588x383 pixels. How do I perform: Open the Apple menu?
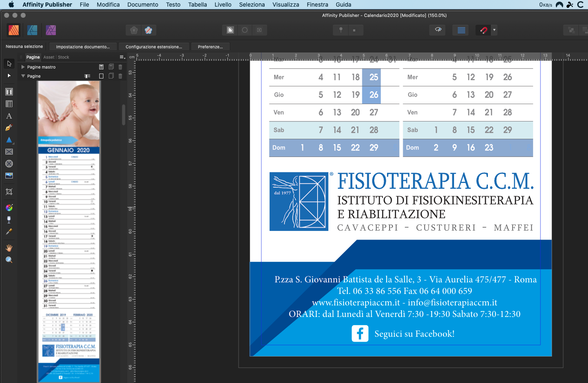click(11, 5)
